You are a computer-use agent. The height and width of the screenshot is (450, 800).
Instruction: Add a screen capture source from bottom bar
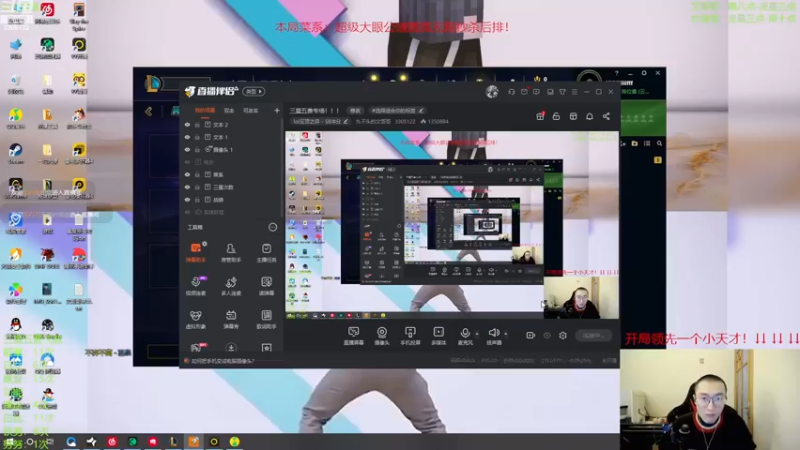pos(354,336)
